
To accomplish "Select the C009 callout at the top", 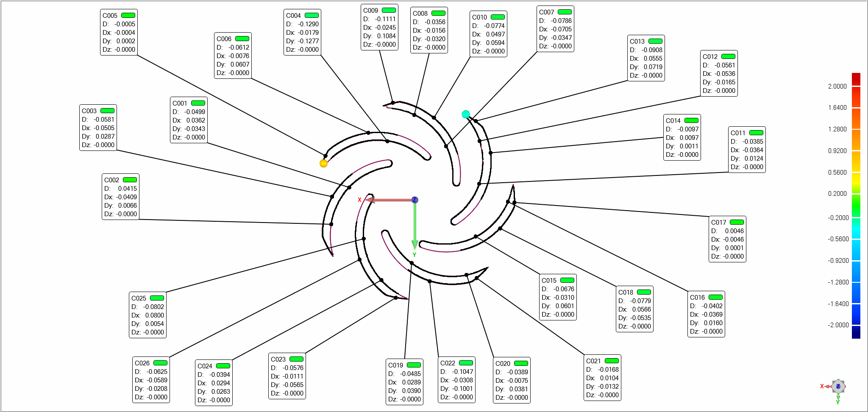I will coord(379,28).
